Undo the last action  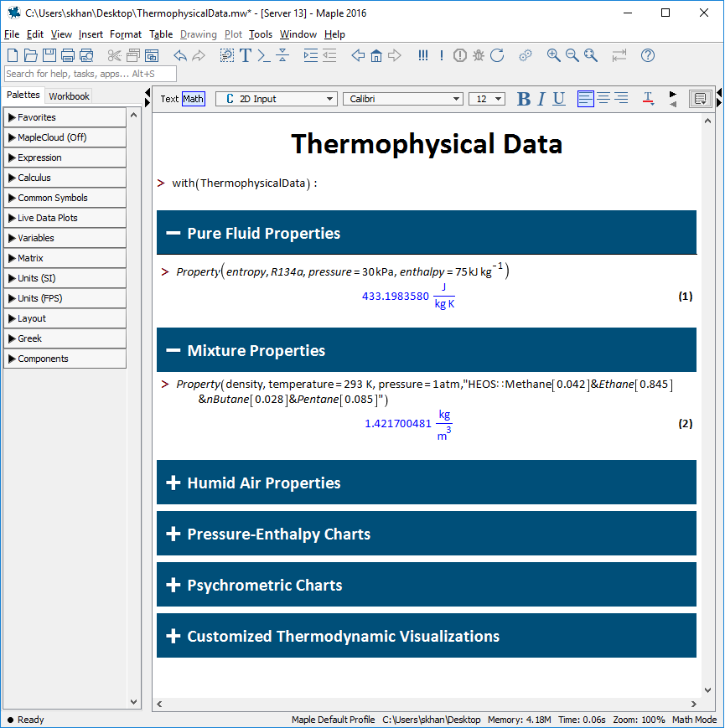[180, 55]
